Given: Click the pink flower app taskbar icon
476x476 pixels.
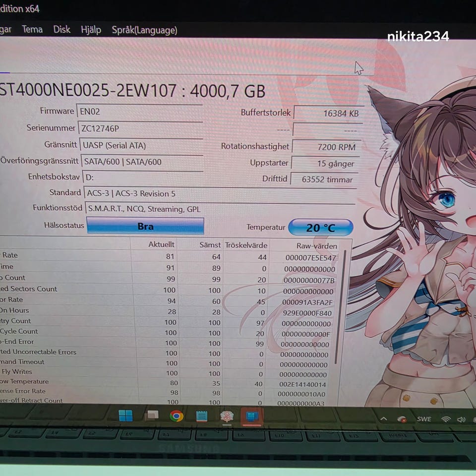Looking at the screenshot, I should (227, 416).
